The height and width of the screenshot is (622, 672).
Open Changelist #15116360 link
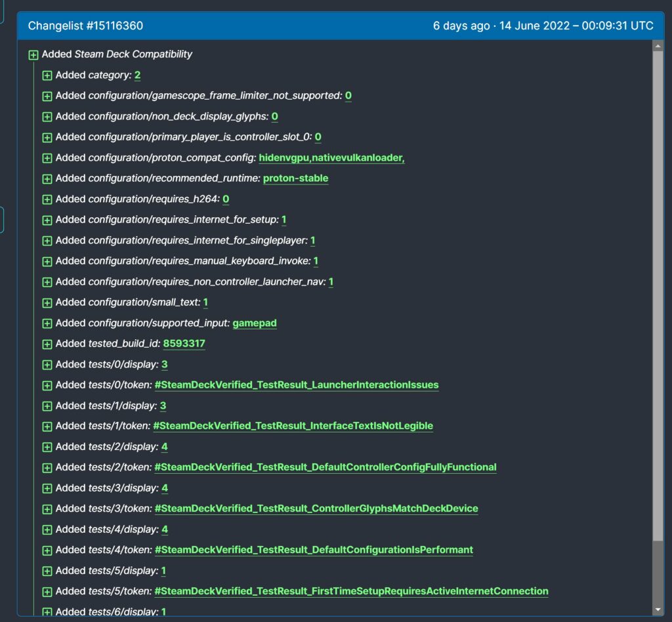point(85,26)
